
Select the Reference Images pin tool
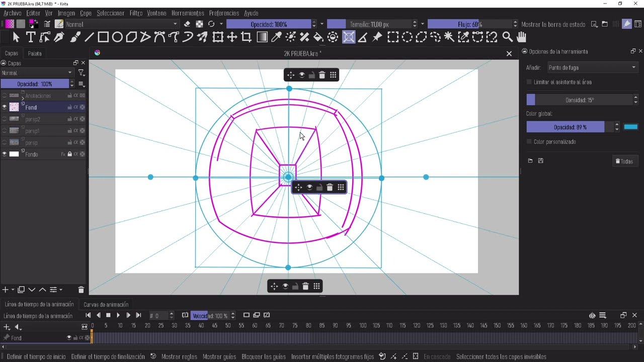377,37
